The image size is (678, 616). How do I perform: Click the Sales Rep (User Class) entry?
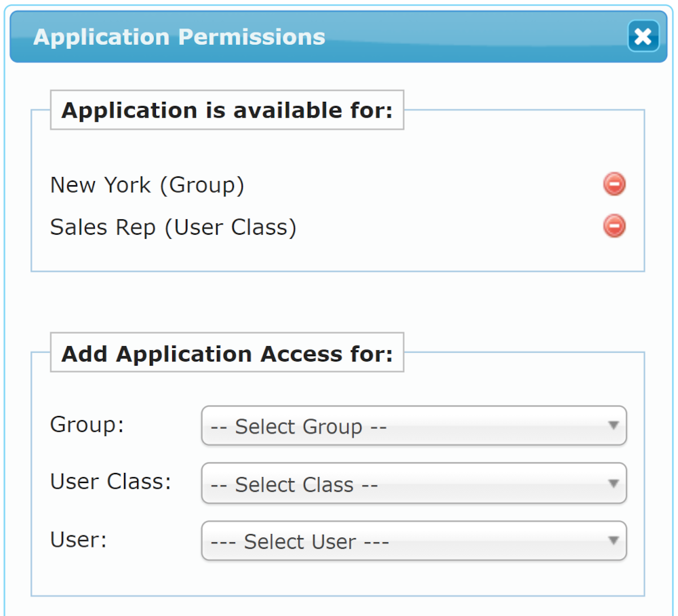[174, 227]
